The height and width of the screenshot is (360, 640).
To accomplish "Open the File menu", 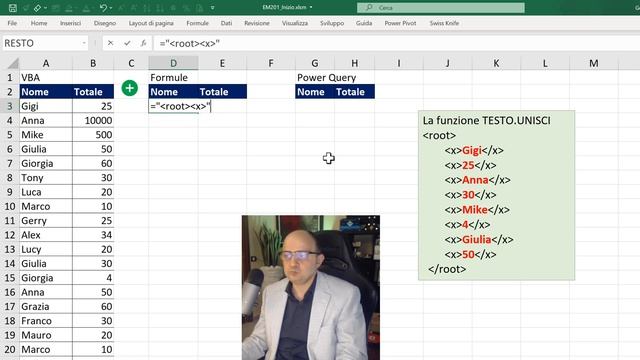I will [12, 23].
